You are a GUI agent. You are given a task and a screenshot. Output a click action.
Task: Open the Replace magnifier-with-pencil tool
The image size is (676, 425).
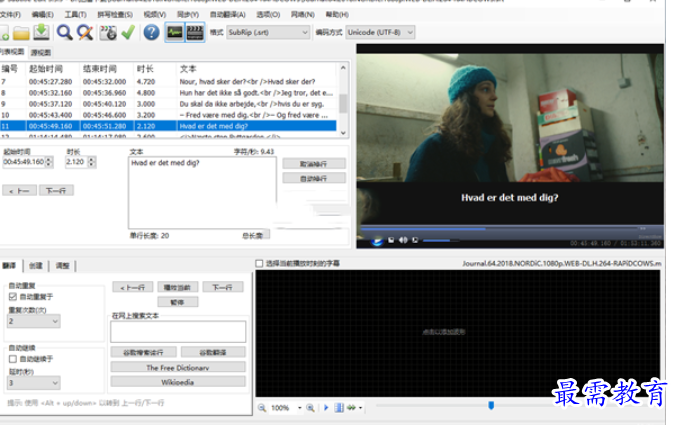85,32
